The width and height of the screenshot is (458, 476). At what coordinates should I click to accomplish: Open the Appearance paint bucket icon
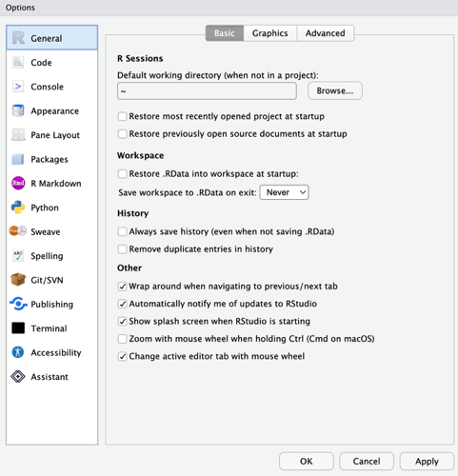coord(18,110)
